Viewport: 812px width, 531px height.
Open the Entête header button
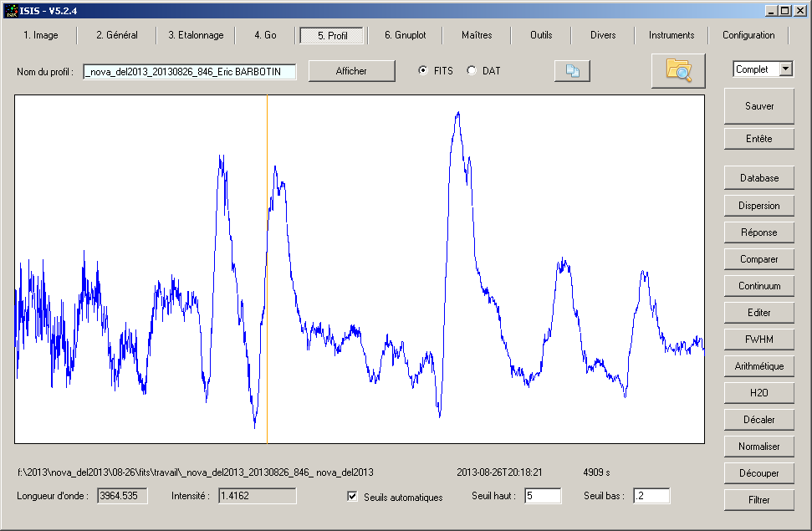(759, 139)
